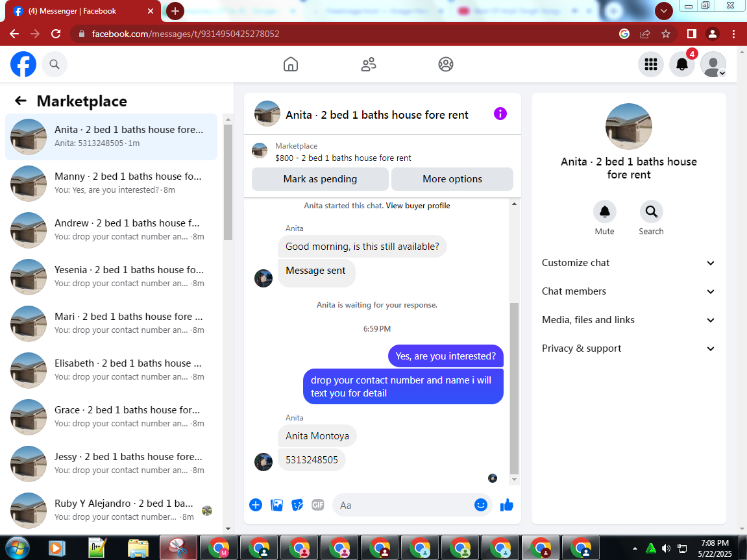The image size is (747, 560).
Task: Open Ruby Y Alejandro conversation
Action: tap(111, 510)
